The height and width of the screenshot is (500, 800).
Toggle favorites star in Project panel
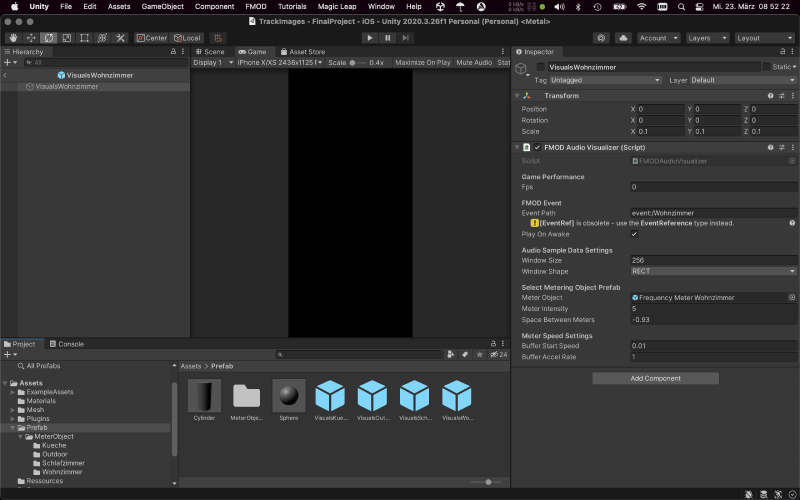[x=479, y=354]
